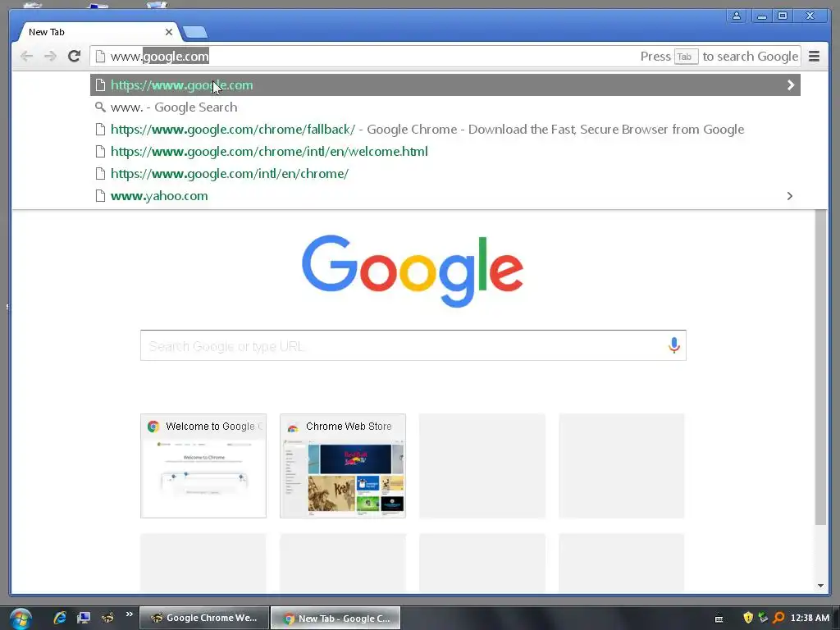Pick the google.com/intl/en/chrome/ suggestion

click(x=445, y=174)
